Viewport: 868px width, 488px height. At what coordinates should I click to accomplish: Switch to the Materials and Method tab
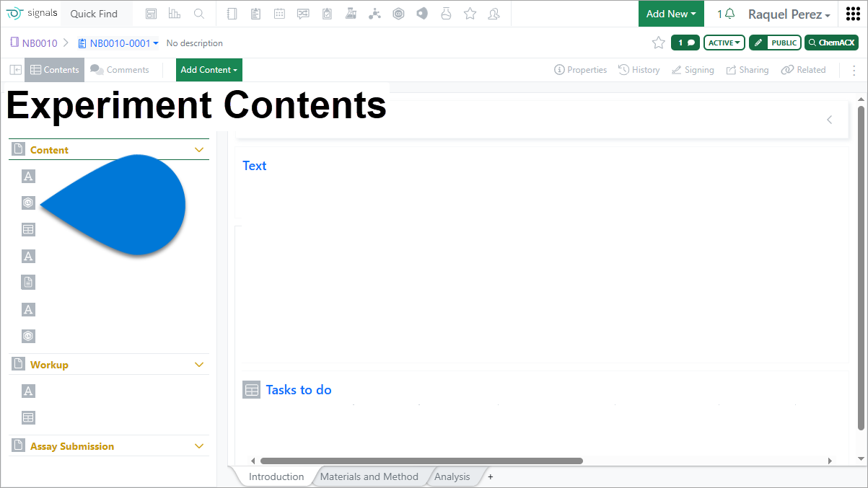(369, 476)
